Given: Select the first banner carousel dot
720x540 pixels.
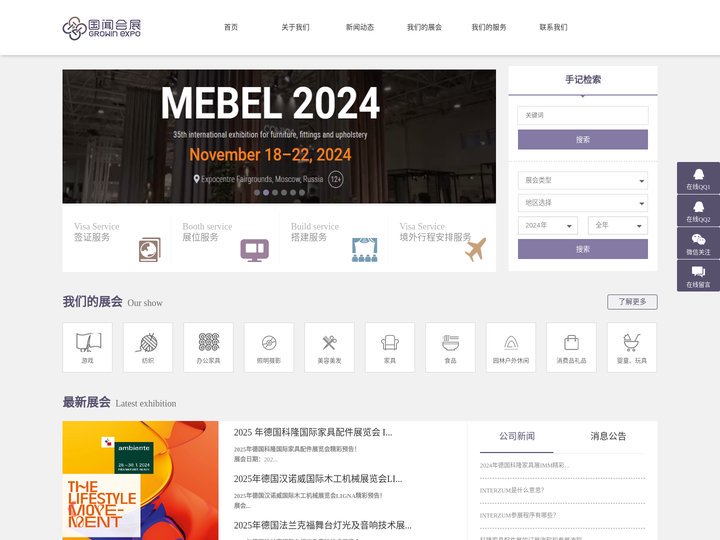Looking at the screenshot, I should 257,192.
